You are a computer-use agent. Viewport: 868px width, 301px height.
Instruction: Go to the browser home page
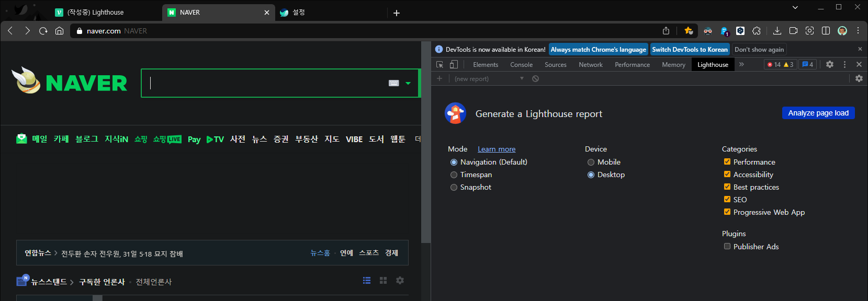[x=59, y=31]
